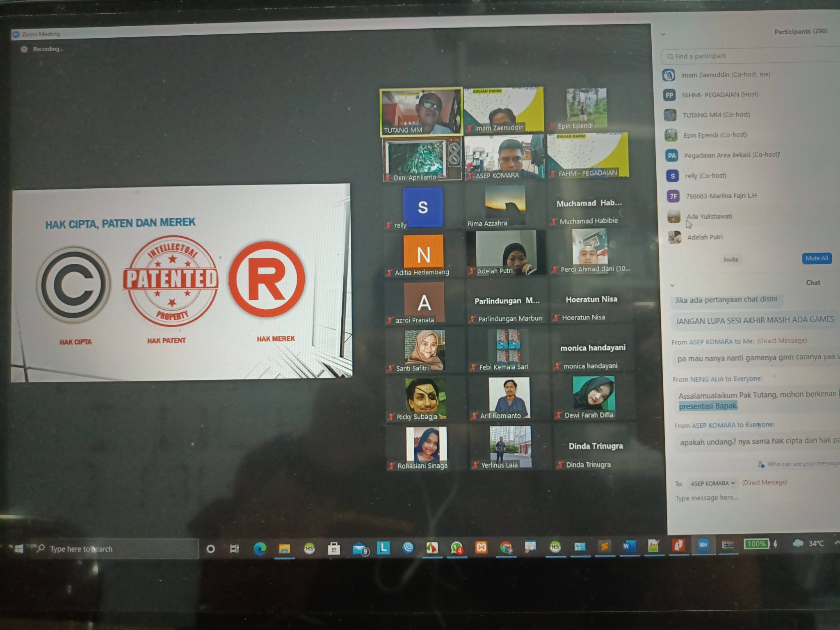Select the FAHMI- PEGADAIAN video thumbnail

tap(588, 155)
